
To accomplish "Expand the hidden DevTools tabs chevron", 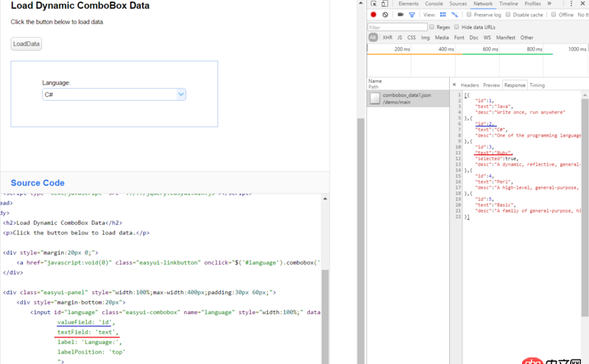I will point(549,4).
